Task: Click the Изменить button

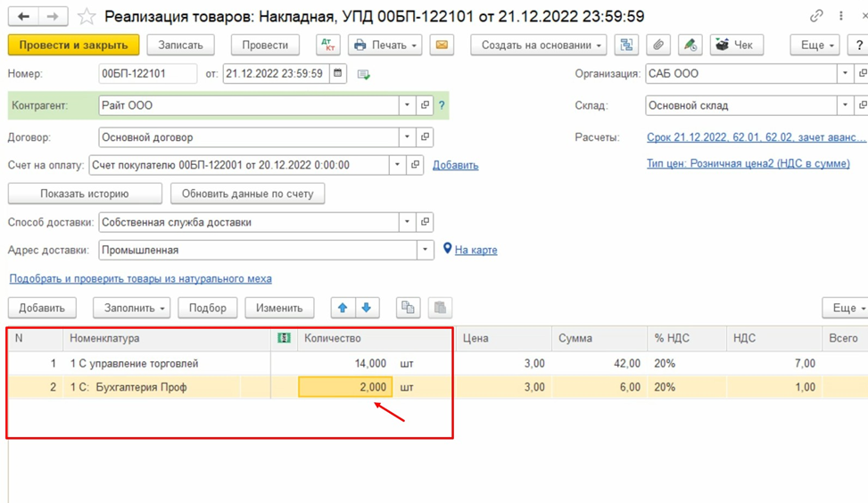Action: (279, 308)
